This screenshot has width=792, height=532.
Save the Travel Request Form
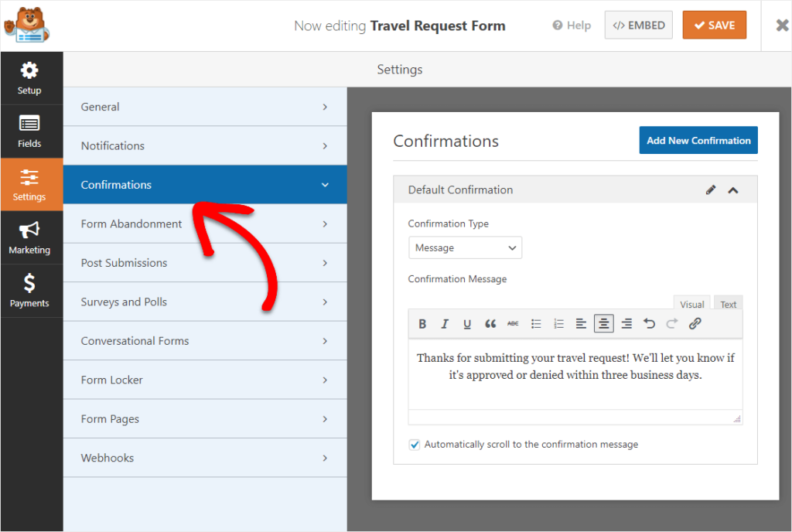point(714,25)
